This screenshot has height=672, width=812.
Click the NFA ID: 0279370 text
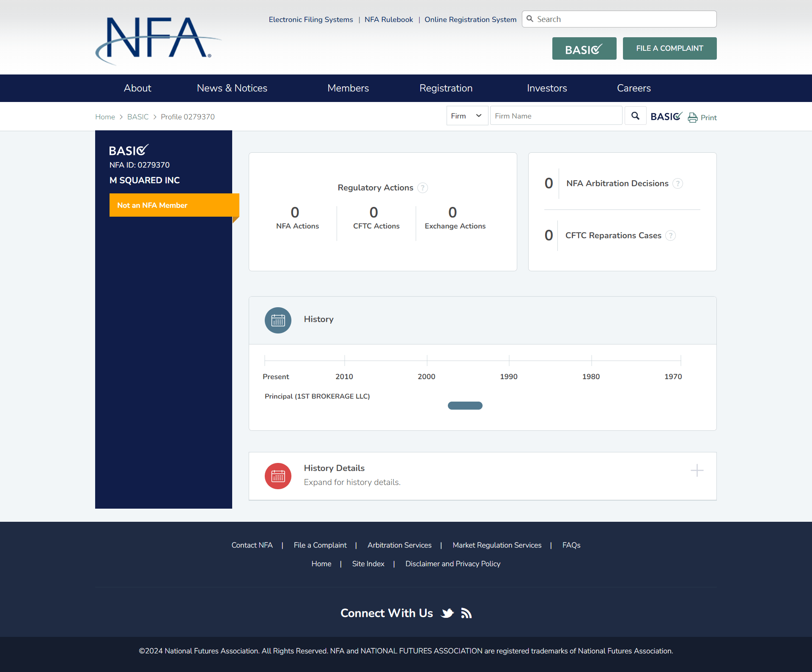click(140, 165)
